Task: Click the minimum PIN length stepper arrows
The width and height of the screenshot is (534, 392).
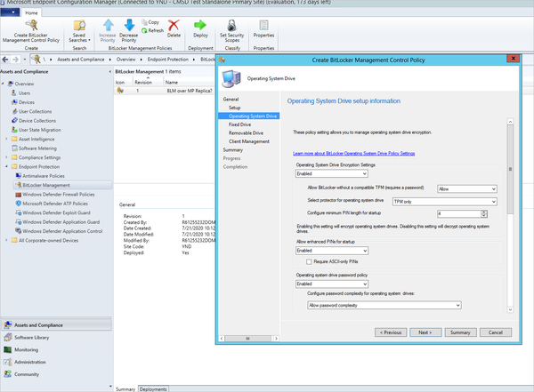Action: coord(484,213)
